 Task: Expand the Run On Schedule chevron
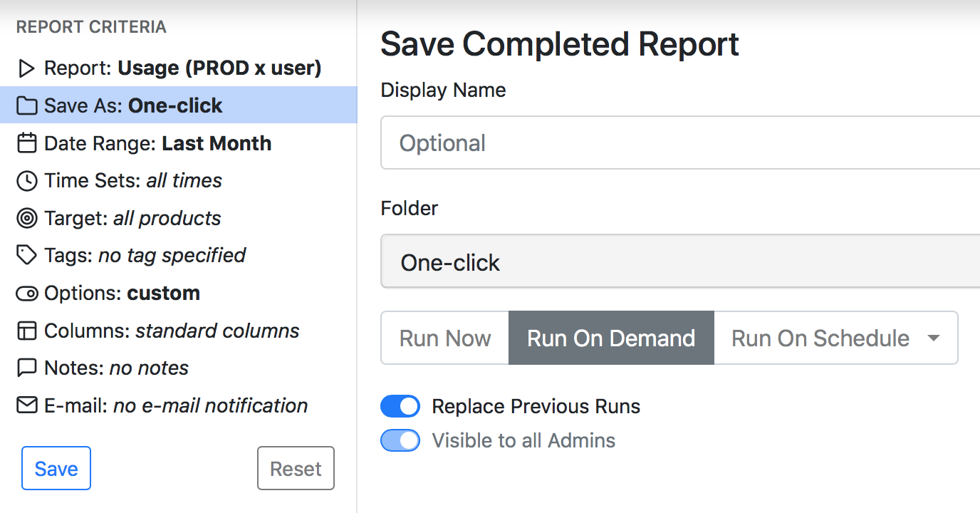934,338
